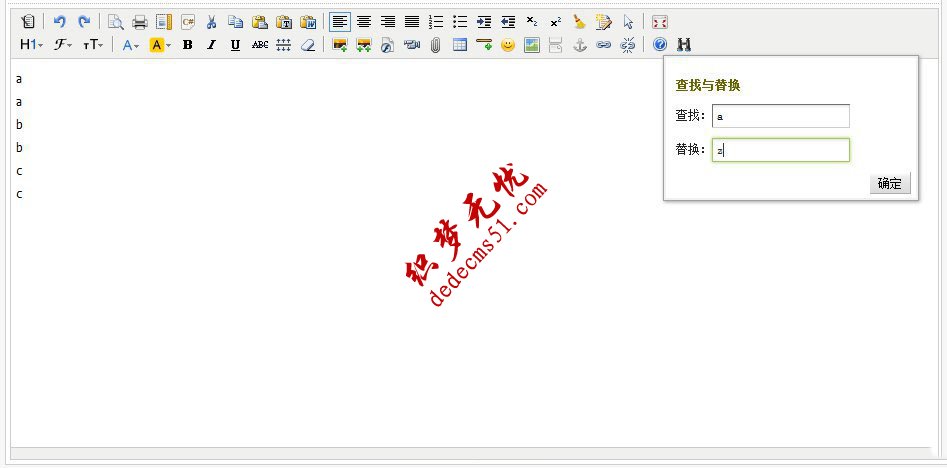This screenshot has width=947, height=468.
Task: Click the 确定 confirm button
Action: [x=889, y=183]
